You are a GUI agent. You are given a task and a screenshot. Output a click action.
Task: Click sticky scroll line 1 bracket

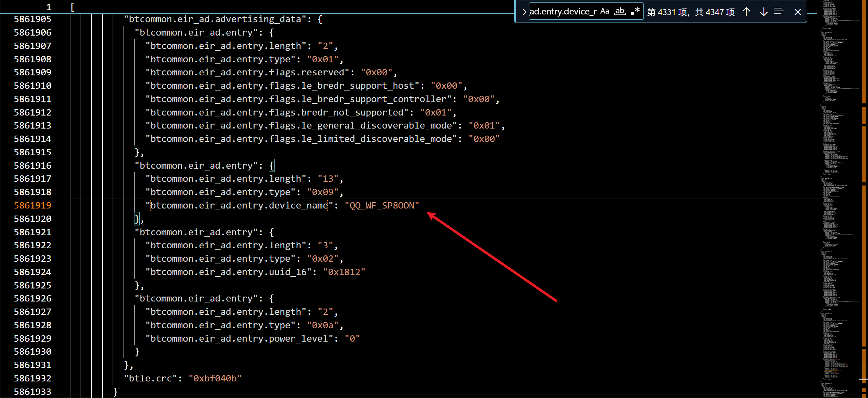(x=73, y=7)
